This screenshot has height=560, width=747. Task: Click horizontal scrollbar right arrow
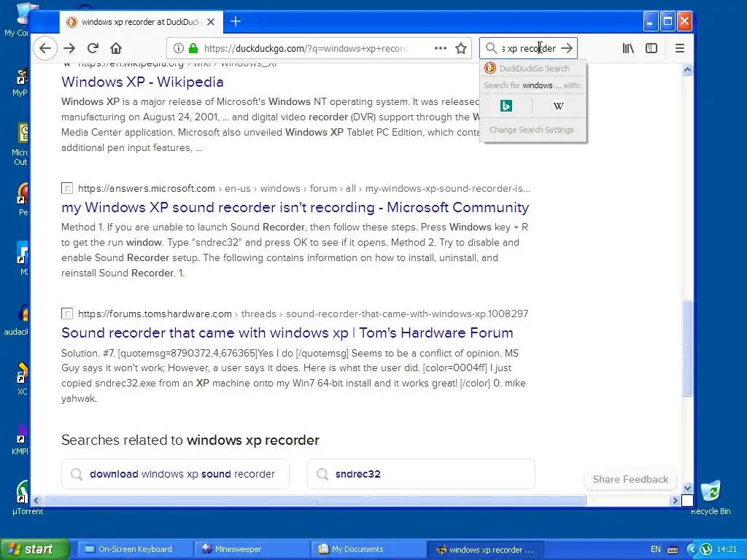[x=674, y=500]
